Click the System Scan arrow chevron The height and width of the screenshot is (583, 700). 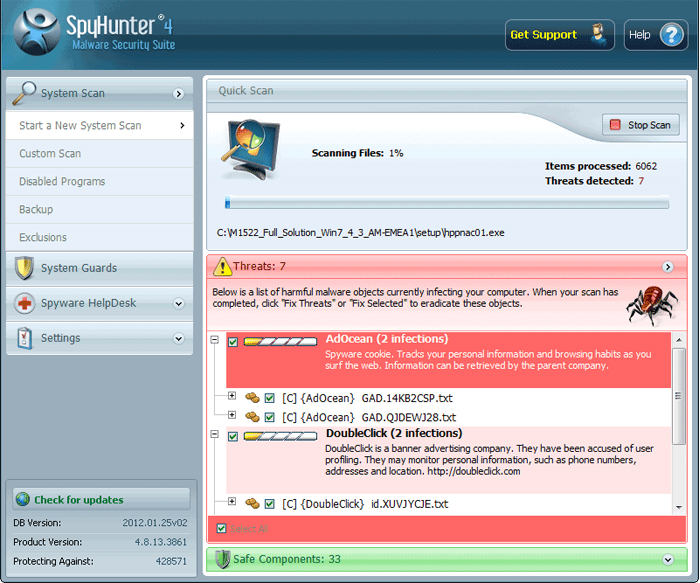click(x=179, y=94)
